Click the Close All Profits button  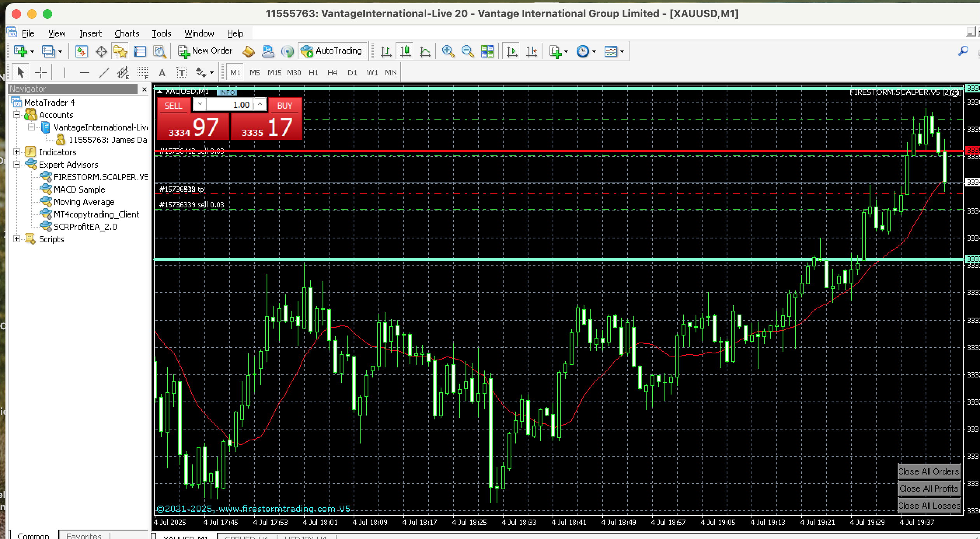(x=929, y=489)
